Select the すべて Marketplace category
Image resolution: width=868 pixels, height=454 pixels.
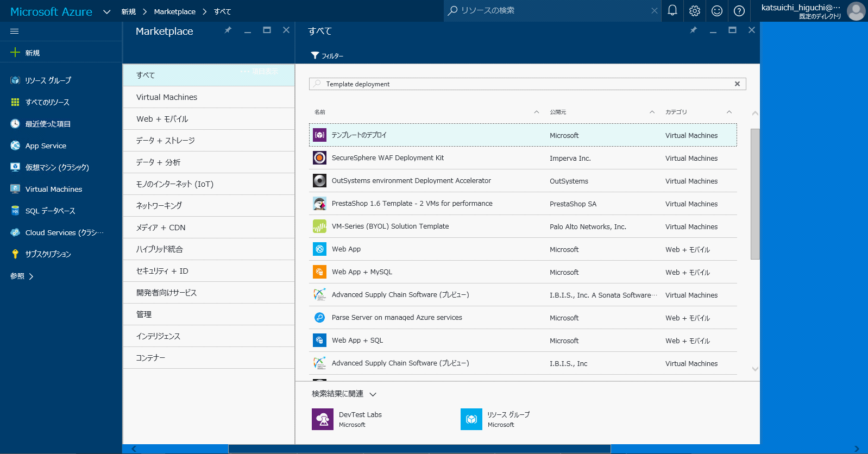(x=209, y=75)
